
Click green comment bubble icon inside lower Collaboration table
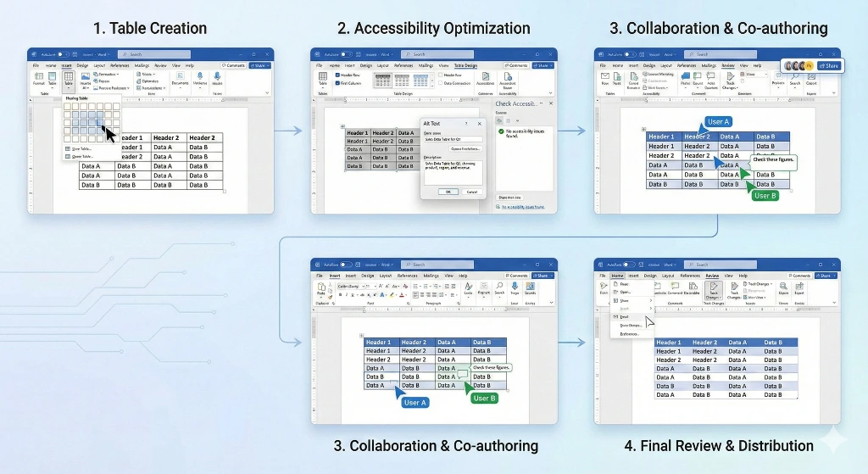coord(463,376)
